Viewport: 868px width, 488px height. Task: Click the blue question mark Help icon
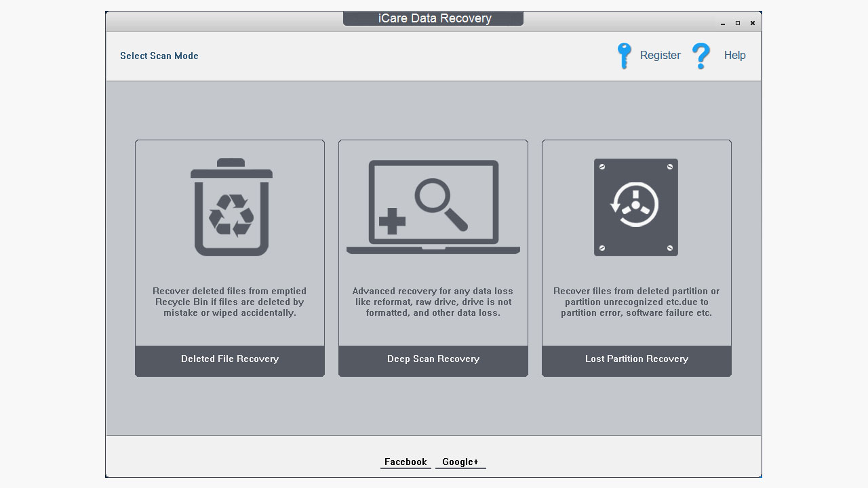(x=701, y=56)
